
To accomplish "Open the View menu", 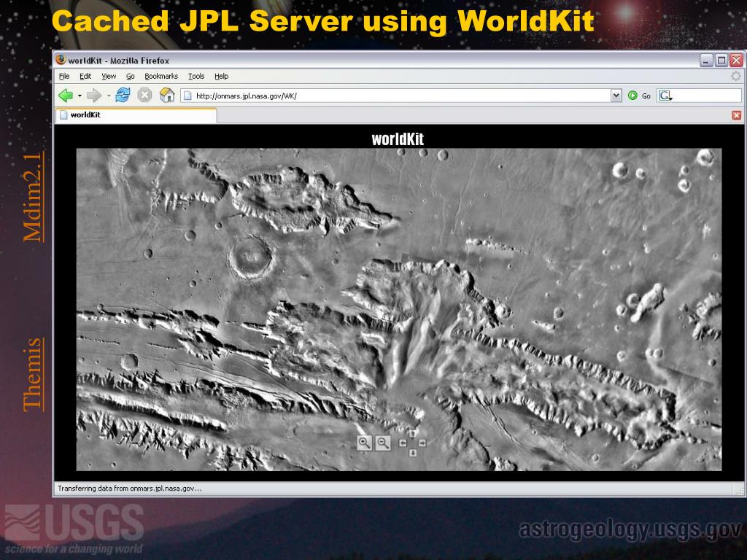I will coord(109,76).
